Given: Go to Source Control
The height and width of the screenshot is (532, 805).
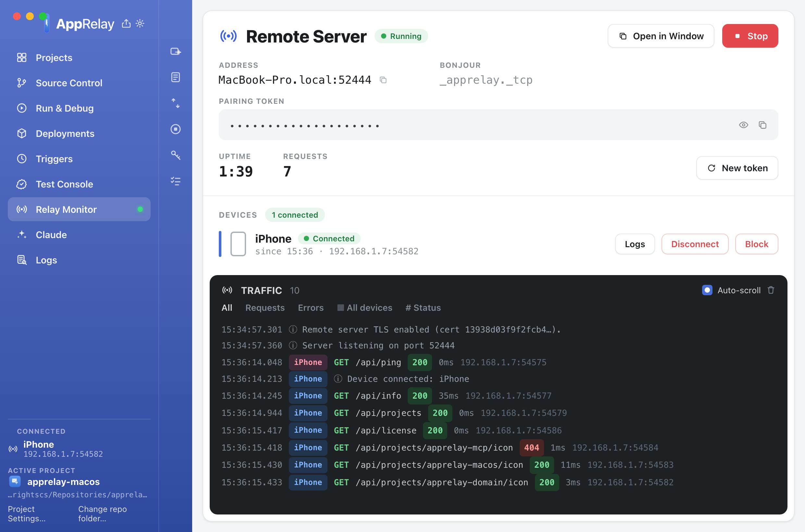Looking at the screenshot, I should pyautogui.click(x=79, y=83).
